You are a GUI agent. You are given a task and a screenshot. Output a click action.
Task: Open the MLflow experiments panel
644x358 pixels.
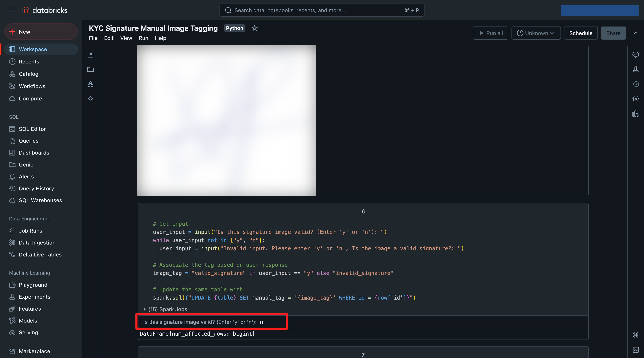(x=635, y=70)
